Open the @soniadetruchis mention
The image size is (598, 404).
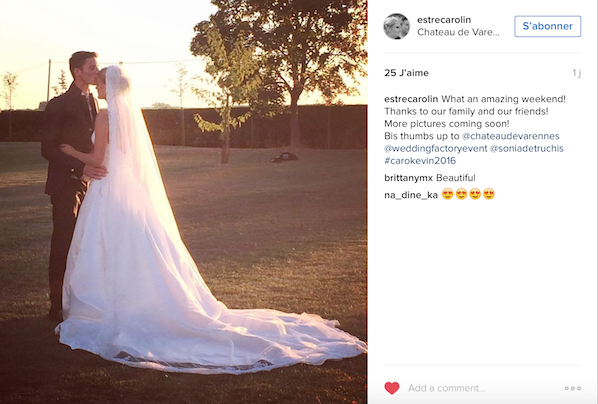[526, 148]
